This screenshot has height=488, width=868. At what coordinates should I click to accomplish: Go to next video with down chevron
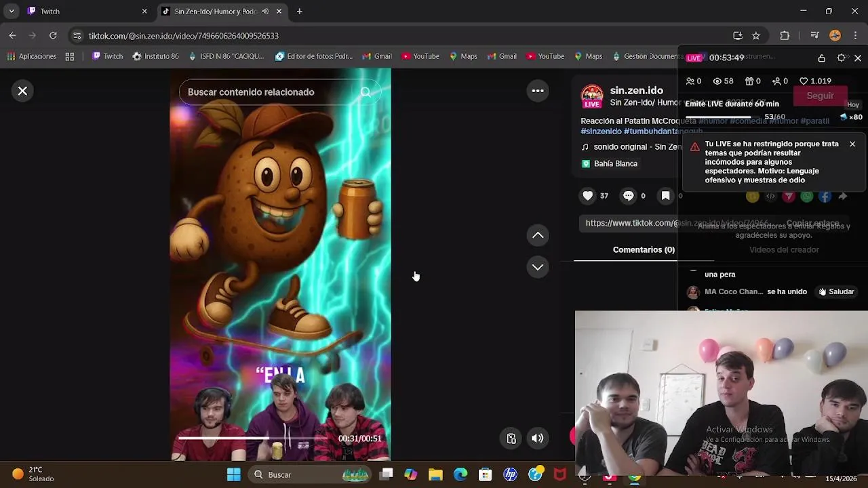(538, 267)
